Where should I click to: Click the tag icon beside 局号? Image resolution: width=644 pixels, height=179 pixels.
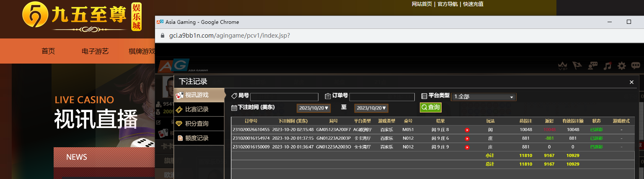[x=235, y=96]
